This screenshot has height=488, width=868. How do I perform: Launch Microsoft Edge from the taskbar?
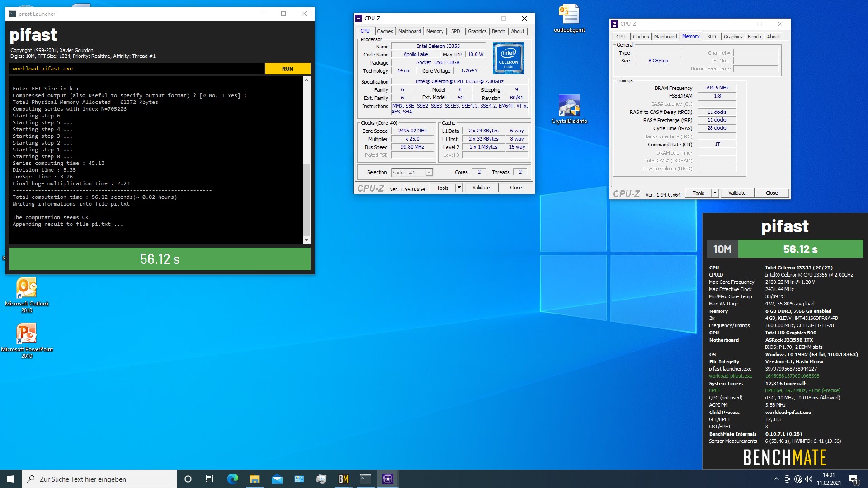coord(232,479)
